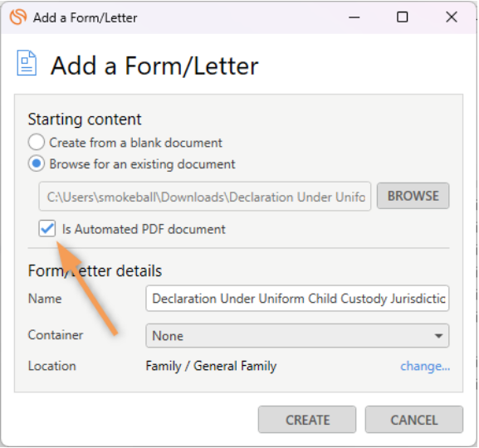Open the Container dropdown showing None

297,336
